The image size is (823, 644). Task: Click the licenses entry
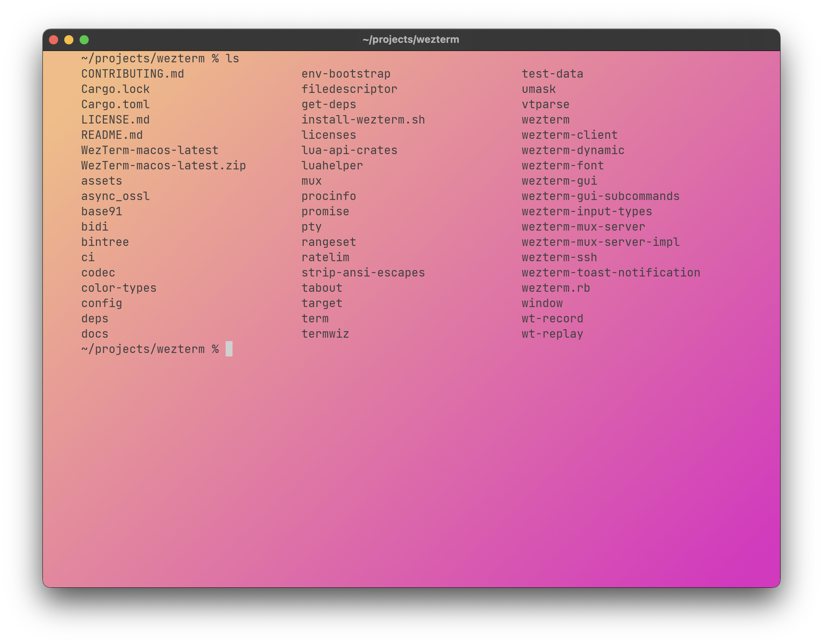(329, 135)
